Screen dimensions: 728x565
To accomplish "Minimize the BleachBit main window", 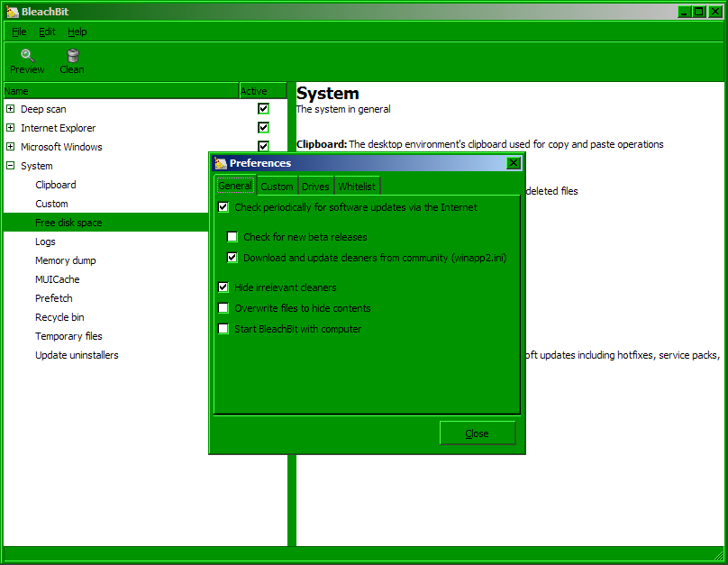I will pos(684,12).
